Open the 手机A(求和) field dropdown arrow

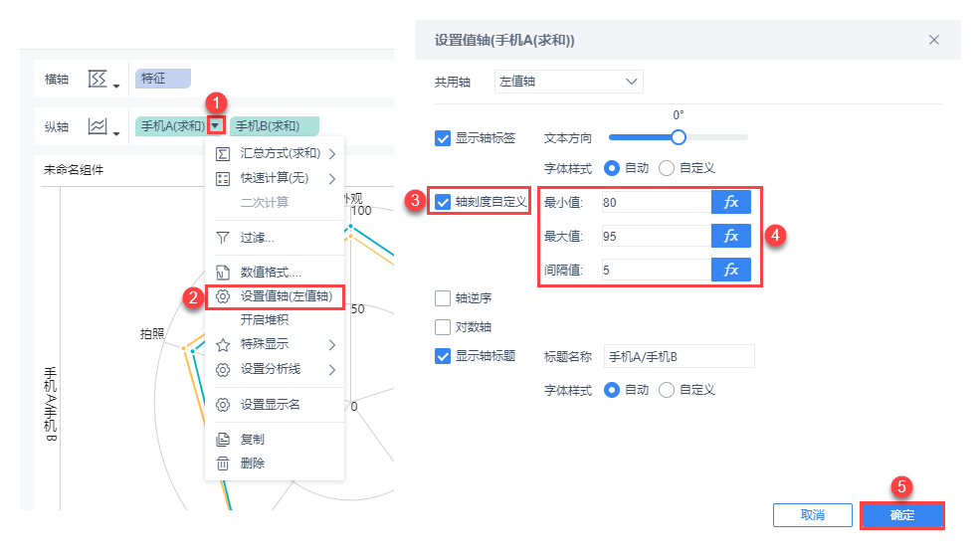(x=215, y=126)
